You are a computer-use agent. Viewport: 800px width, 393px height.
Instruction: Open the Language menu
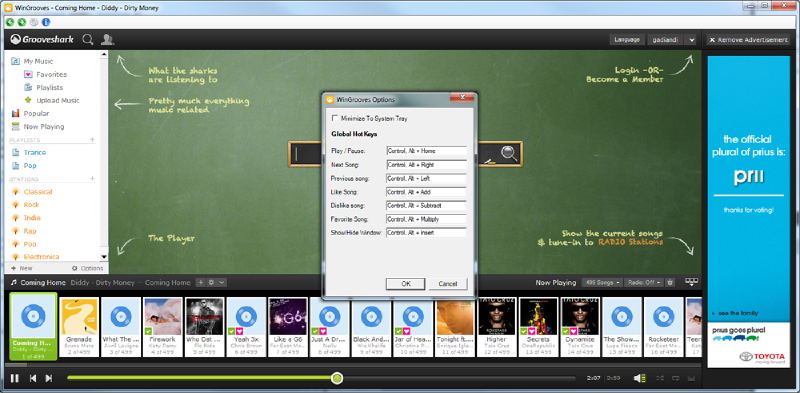627,40
